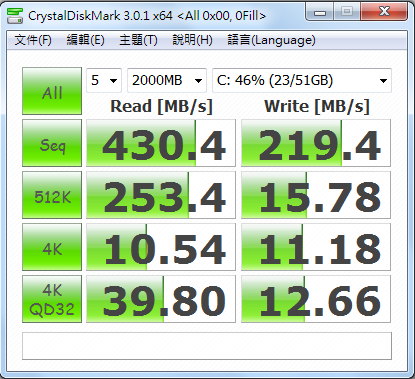
Task: Expand the drive dropdown showing C: 46%
Action: click(x=302, y=80)
